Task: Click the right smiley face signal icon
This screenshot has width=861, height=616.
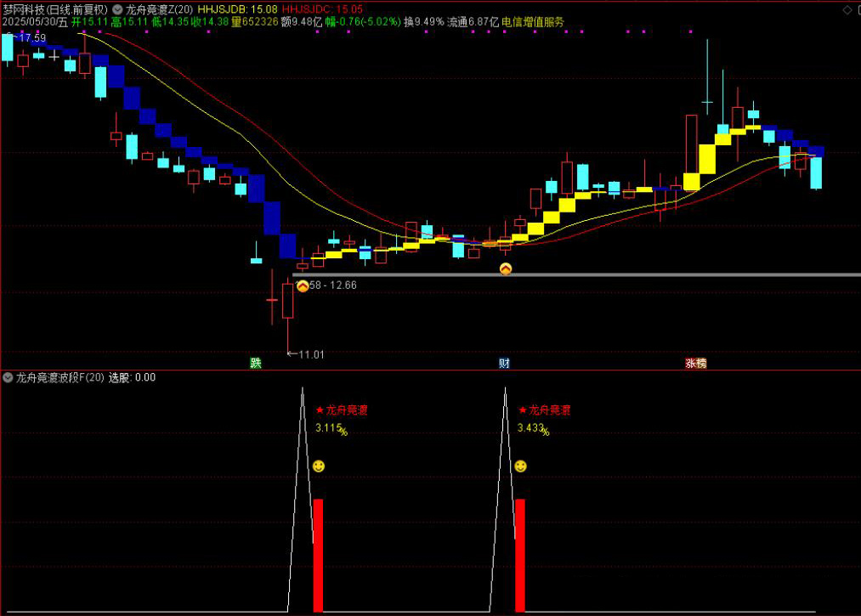Action: [521, 466]
